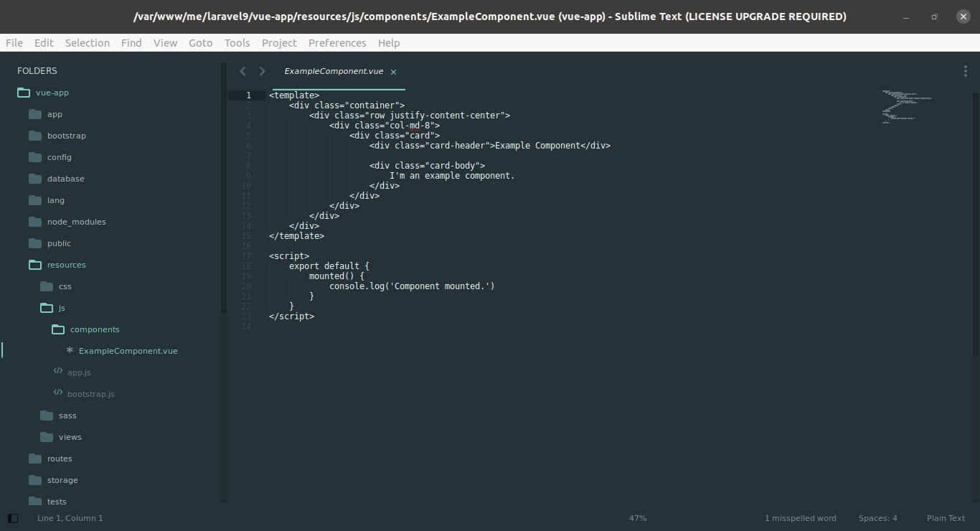Open bootstrap.js file in sidebar

tap(90, 394)
